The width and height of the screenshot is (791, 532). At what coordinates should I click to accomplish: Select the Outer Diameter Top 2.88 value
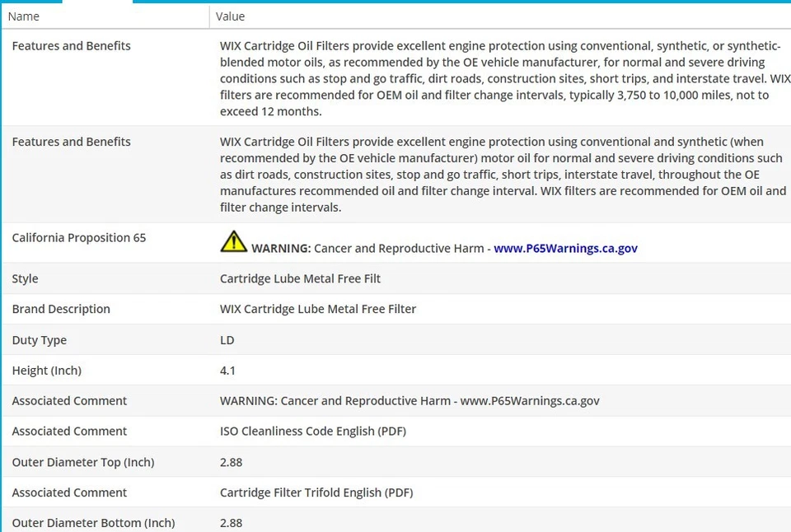[x=231, y=462]
